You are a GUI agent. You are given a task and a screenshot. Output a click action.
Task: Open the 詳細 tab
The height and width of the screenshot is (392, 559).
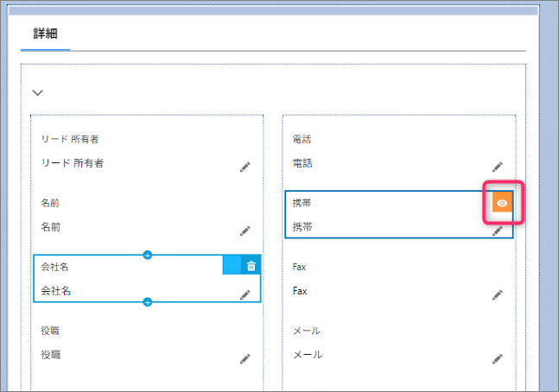coord(45,34)
